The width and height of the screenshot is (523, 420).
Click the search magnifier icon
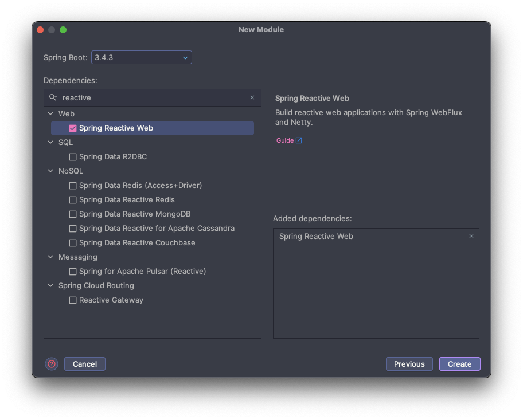point(53,98)
